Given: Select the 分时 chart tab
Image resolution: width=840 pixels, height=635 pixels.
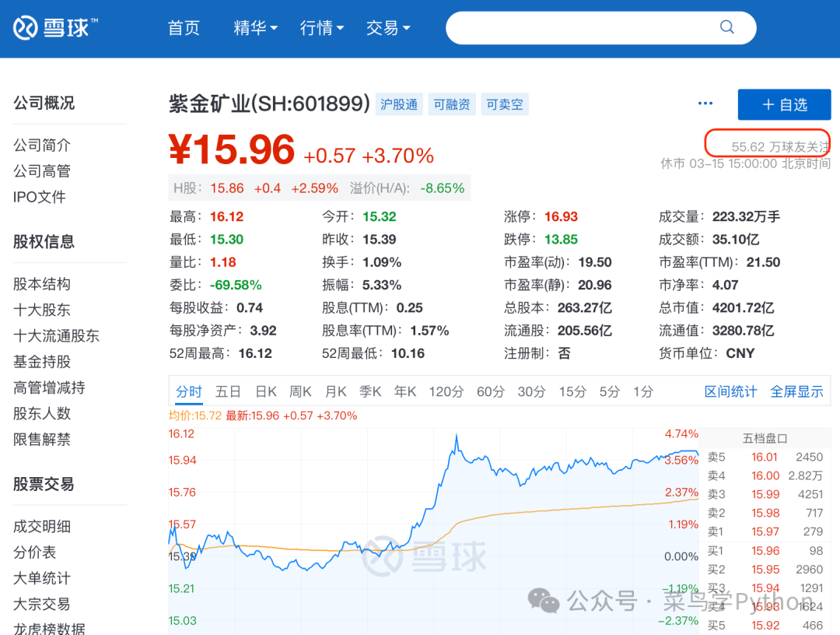Looking at the screenshot, I should click(189, 391).
